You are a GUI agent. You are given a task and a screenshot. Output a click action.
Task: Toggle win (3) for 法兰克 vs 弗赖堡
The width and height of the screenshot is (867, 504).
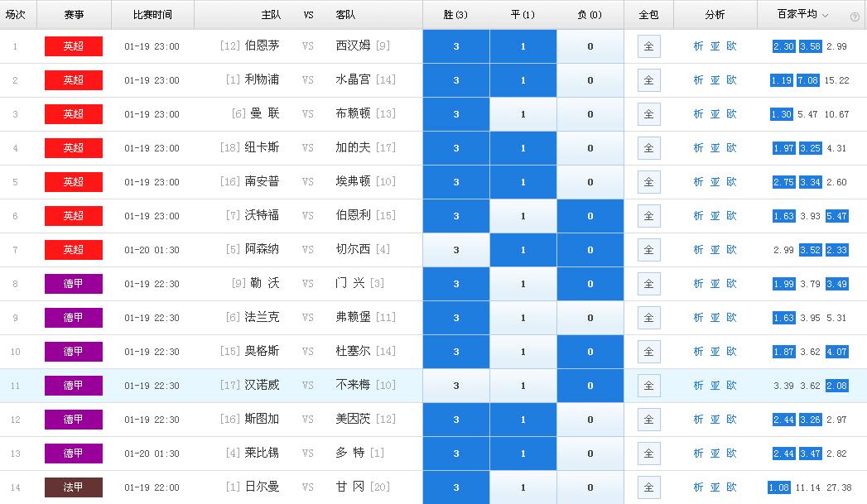(456, 318)
